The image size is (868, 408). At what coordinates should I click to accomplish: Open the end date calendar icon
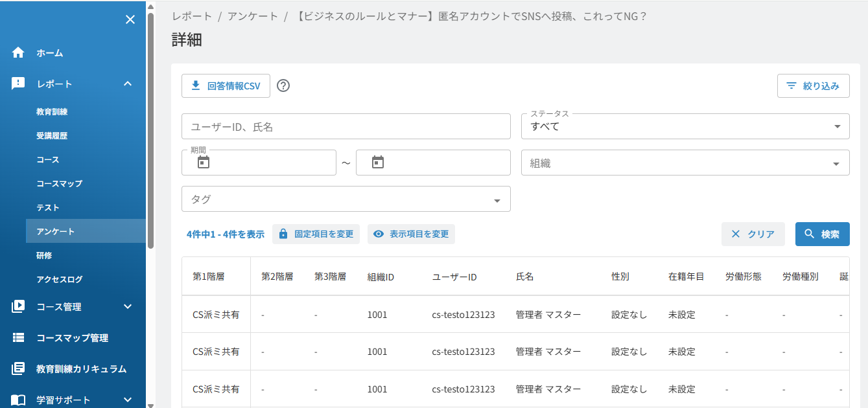tap(378, 163)
